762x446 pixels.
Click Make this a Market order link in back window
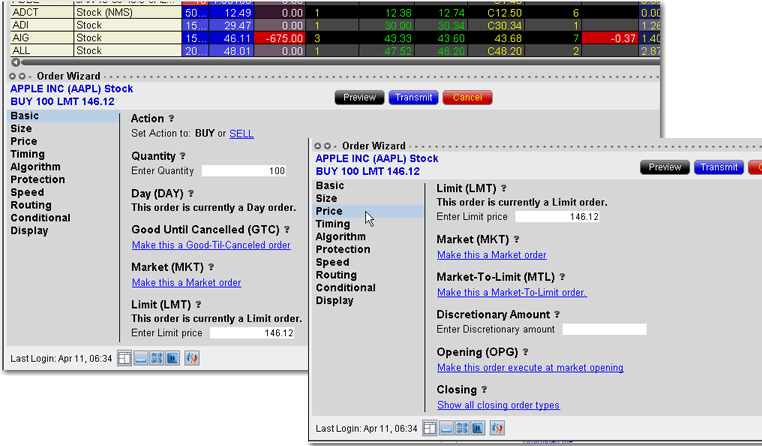tap(187, 282)
